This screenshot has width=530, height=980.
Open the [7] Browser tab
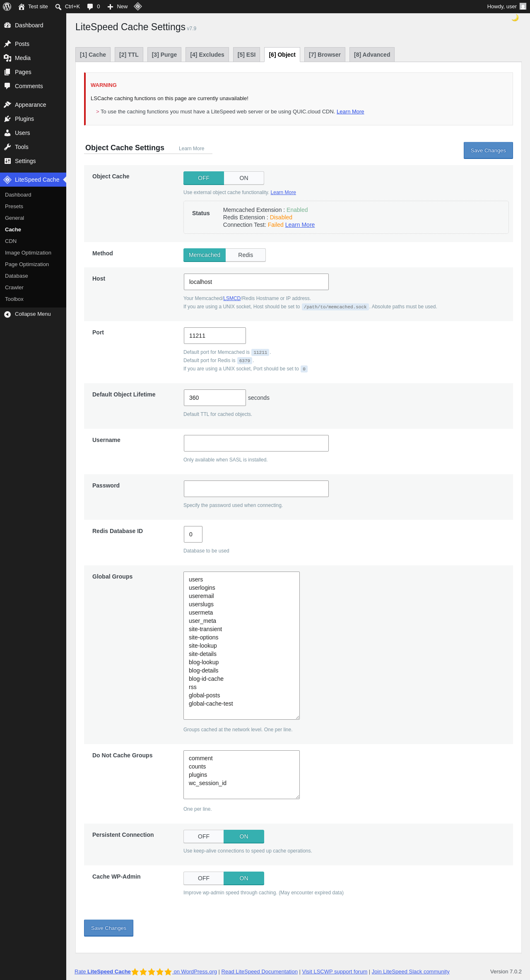point(325,55)
